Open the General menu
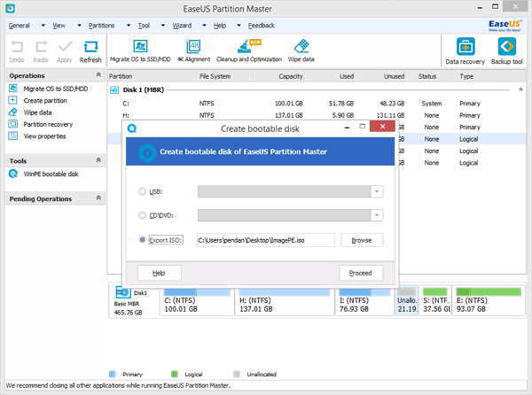Screen dimensions: 532x395 (x=19, y=26)
